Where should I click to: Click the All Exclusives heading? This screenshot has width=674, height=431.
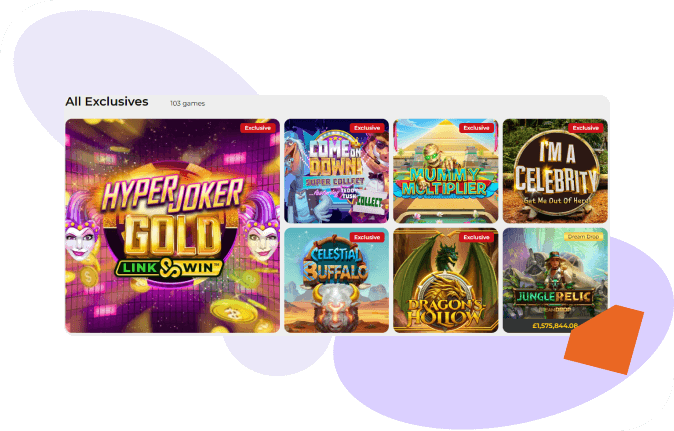click(x=107, y=102)
